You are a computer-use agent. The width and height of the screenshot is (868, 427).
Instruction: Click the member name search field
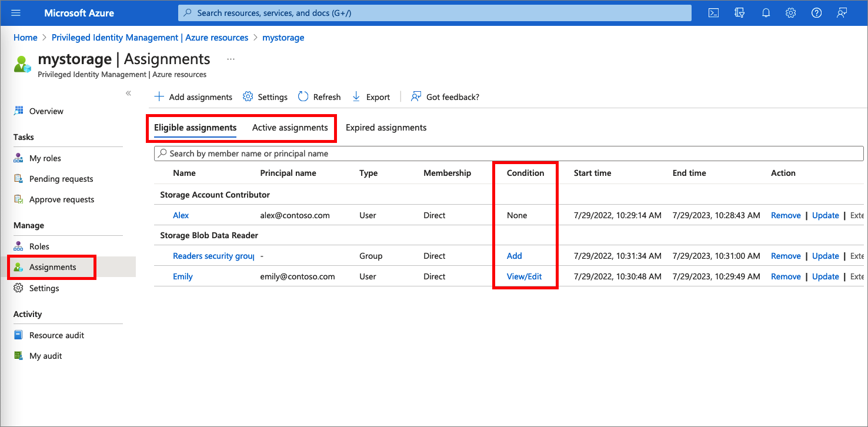tap(509, 154)
